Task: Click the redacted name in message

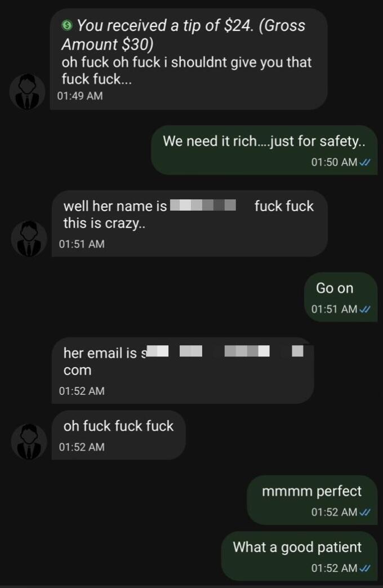Action: 203,206
